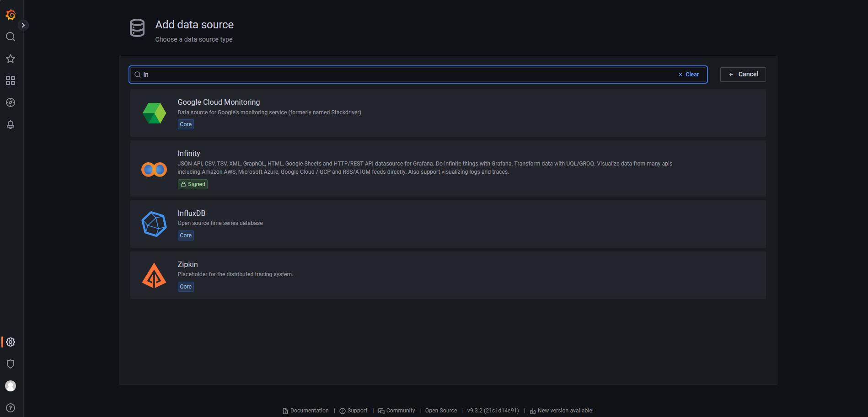Viewport: 868px width, 417px height.
Task: Click the 'Add data source' page heading
Action: (x=194, y=25)
